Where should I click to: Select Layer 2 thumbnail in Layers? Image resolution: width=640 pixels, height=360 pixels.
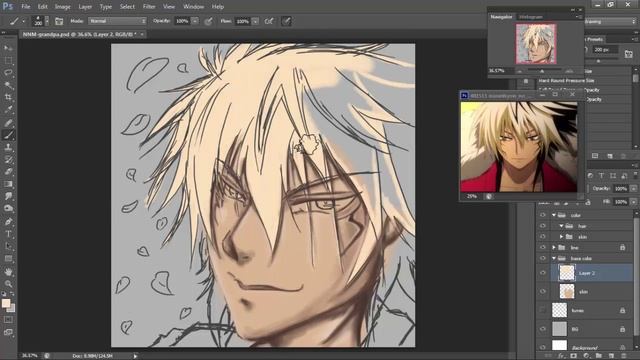tap(567, 273)
